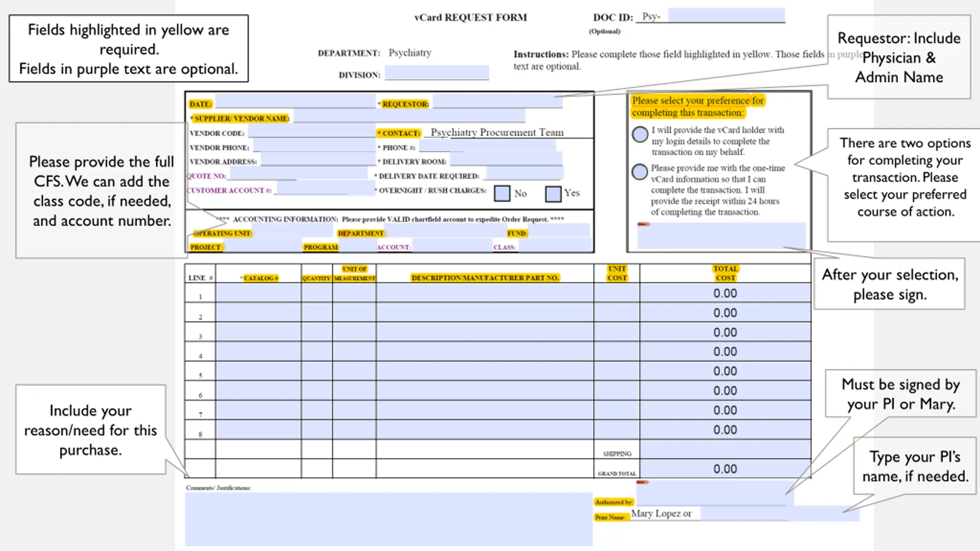Click the Total Cost cell in line 1

point(725,293)
